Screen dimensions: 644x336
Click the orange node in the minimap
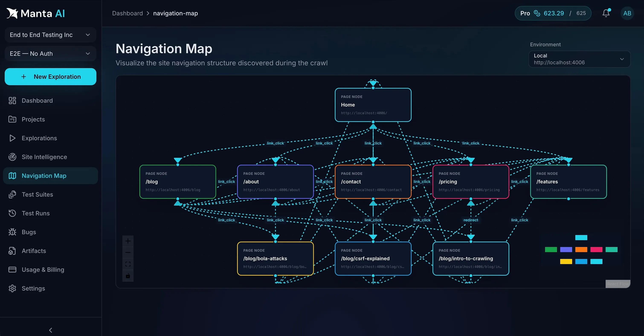coord(581,249)
